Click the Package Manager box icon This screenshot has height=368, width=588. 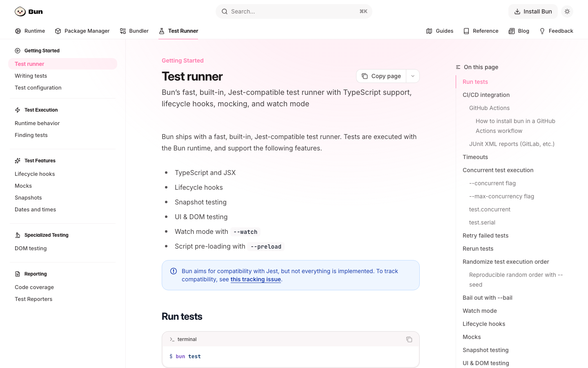(58, 31)
